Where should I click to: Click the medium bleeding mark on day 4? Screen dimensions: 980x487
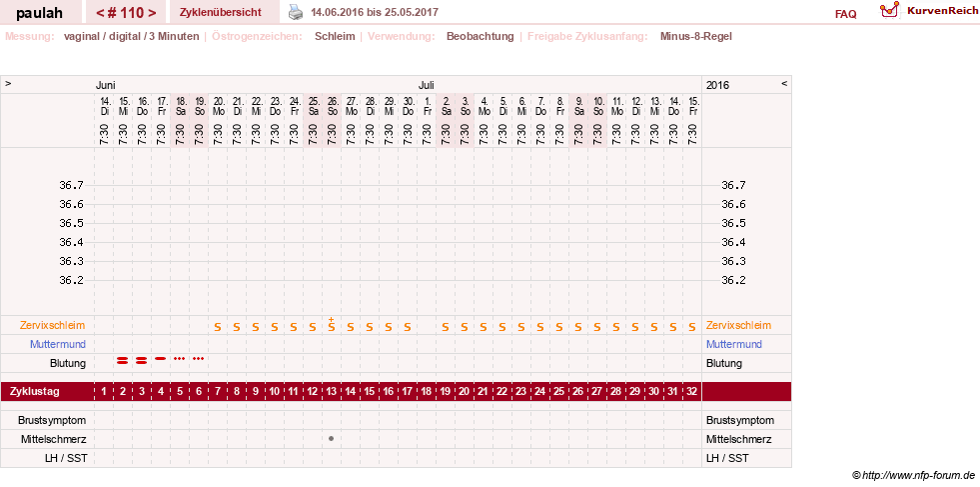(161, 359)
